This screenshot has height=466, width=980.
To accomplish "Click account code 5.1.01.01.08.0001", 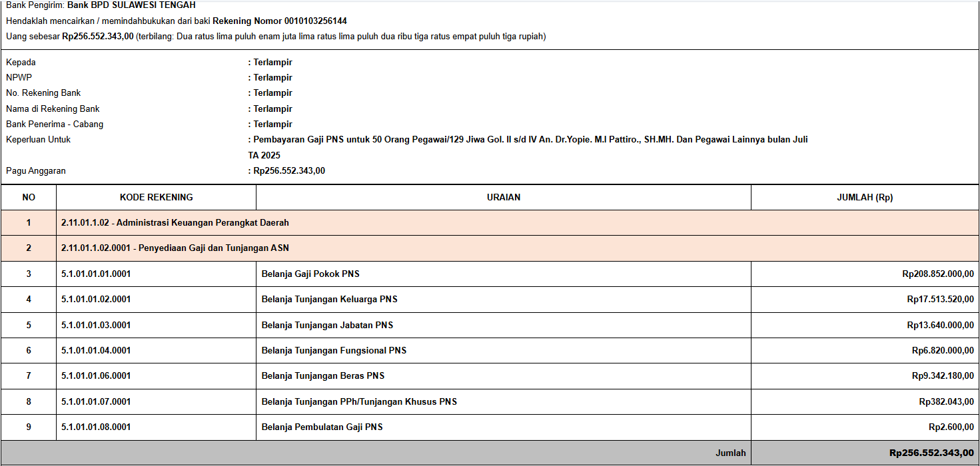I will pyautogui.click(x=96, y=427).
